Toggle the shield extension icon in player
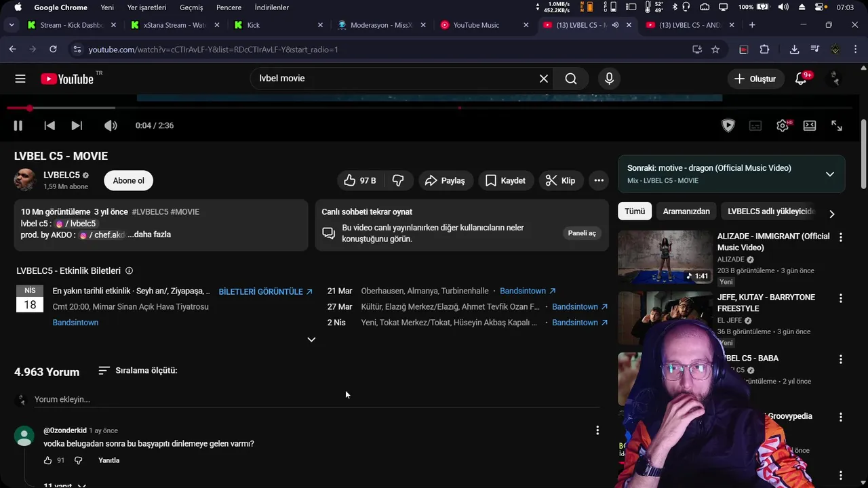 coord(728,125)
